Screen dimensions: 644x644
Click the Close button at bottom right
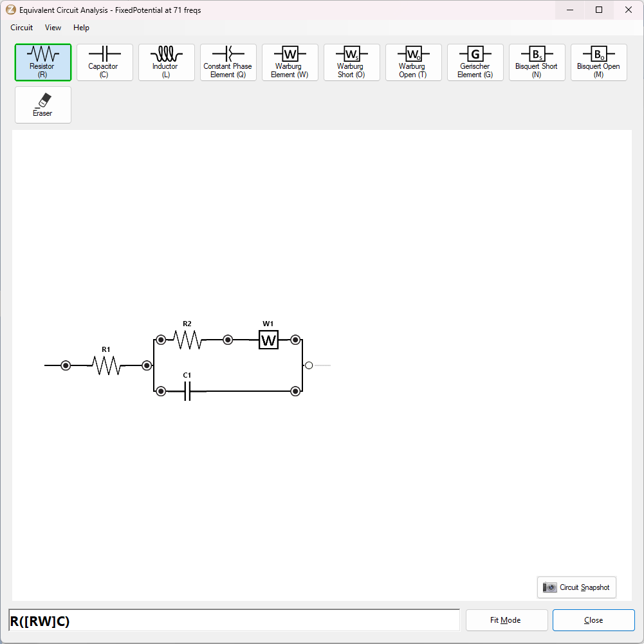tap(593, 620)
